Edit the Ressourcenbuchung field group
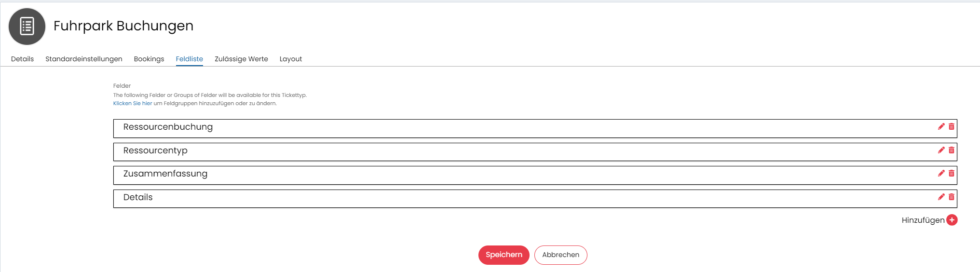Image resolution: width=980 pixels, height=272 pixels. click(941, 127)
